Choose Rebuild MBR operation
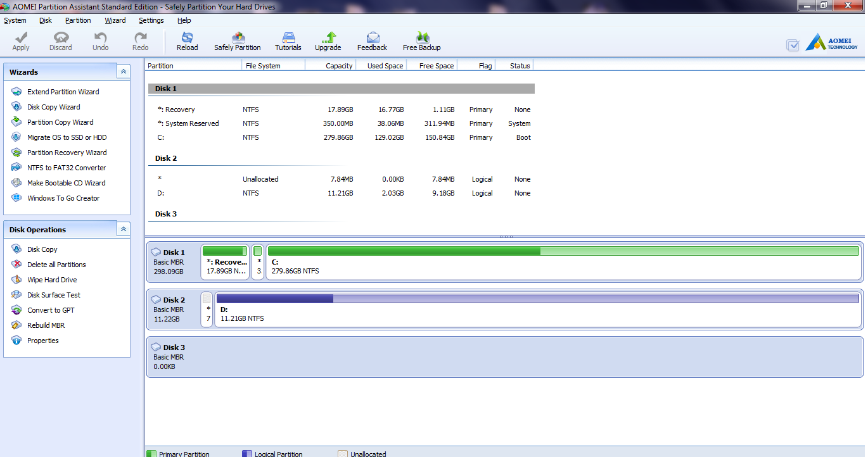The image size is (868, 457). tap(46, 325)
